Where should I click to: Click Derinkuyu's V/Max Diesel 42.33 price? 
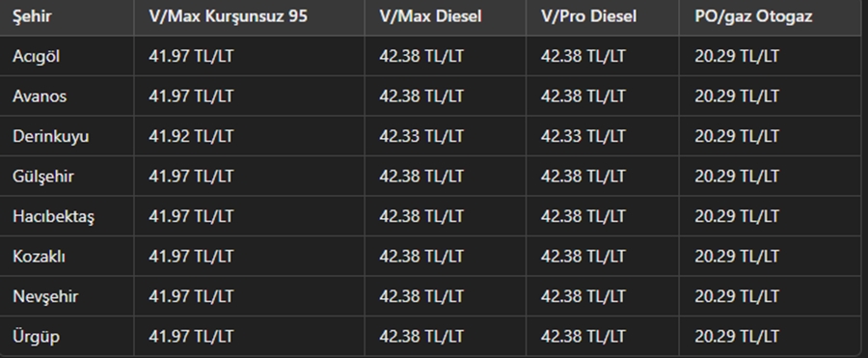tap(421, 136)
